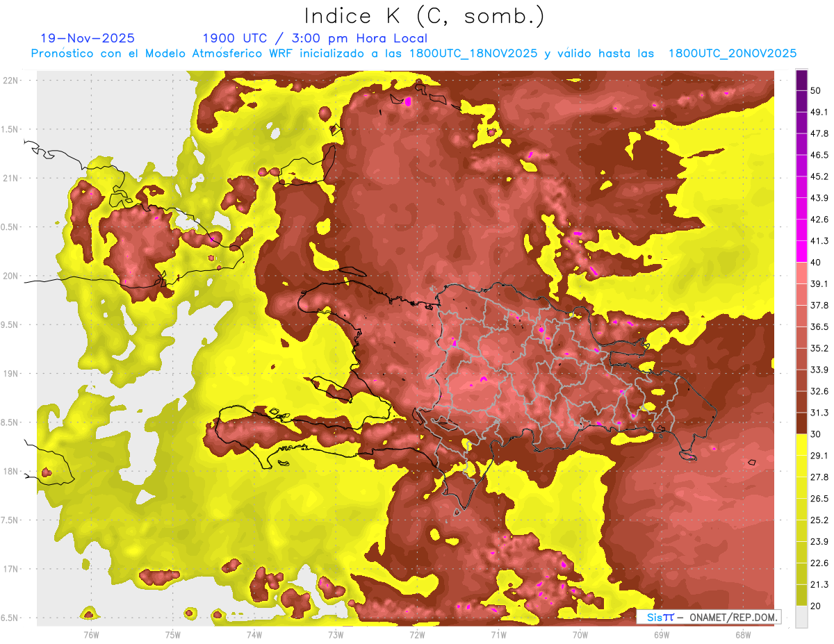Click the legend value '43.9'
Viewport: 834px width, 644px height.
(x=819, y=199)
